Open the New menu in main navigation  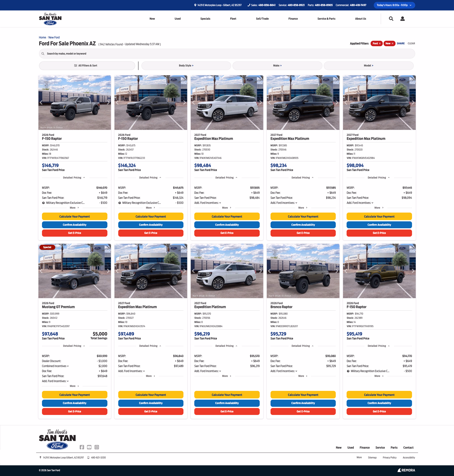(x=152, y=19)
